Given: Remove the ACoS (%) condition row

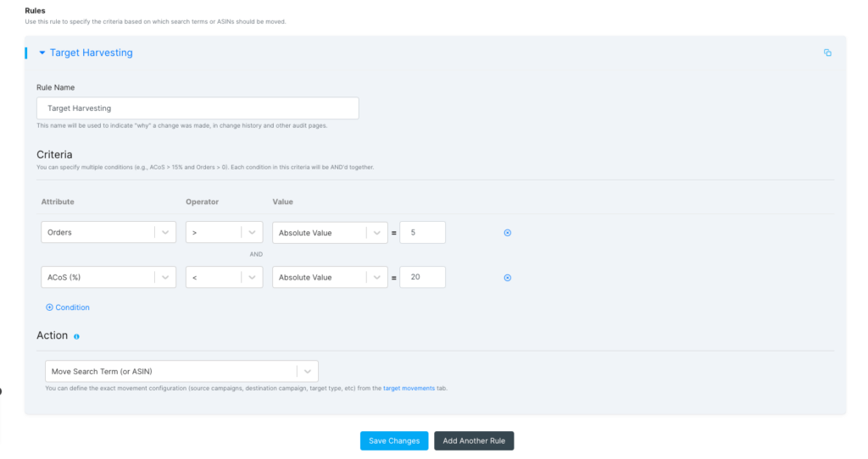Looking at the screenshot, I should [x=508, y=278].
